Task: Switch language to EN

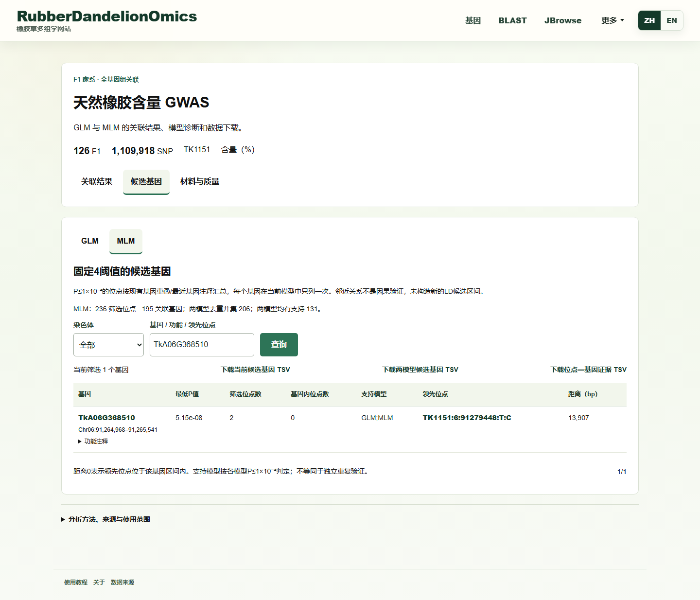Action: 672,20
